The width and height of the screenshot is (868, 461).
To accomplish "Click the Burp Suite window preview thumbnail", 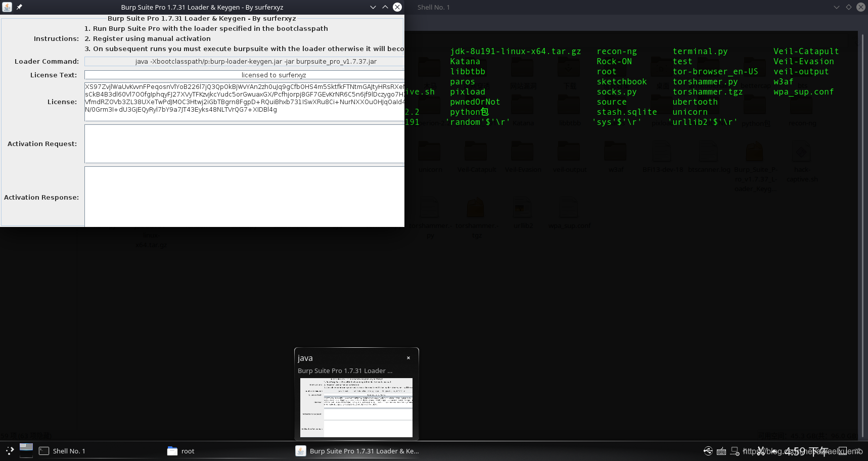I will pyautogui.click(x=356, y=407).
